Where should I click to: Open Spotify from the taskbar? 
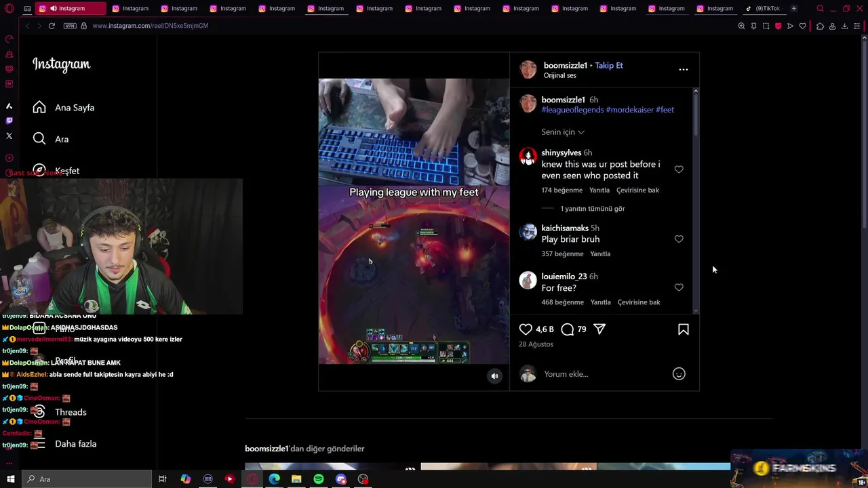(x=319, y=479)
